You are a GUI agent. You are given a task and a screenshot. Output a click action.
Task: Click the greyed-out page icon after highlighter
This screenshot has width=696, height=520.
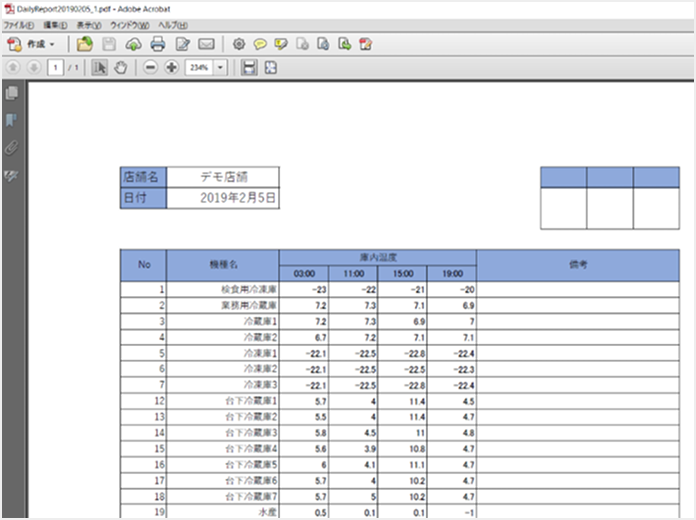[303, 44]
